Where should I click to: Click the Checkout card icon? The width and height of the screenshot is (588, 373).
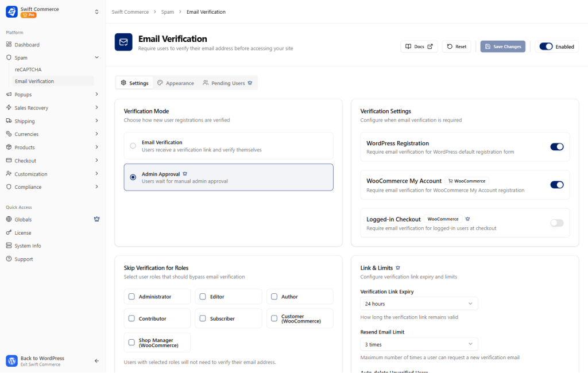click(x=9, y=161)
